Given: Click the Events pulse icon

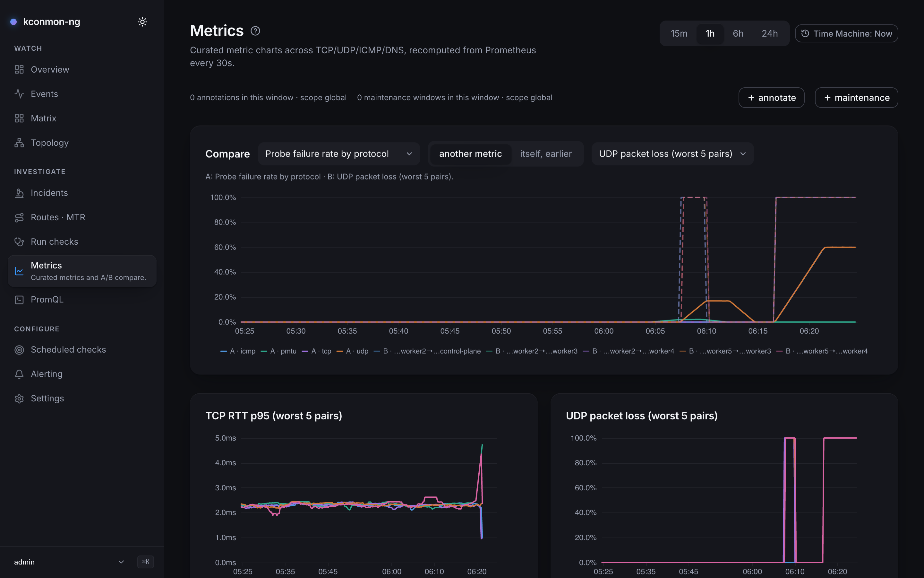Looking at the screenshot, I should (19, 94).
